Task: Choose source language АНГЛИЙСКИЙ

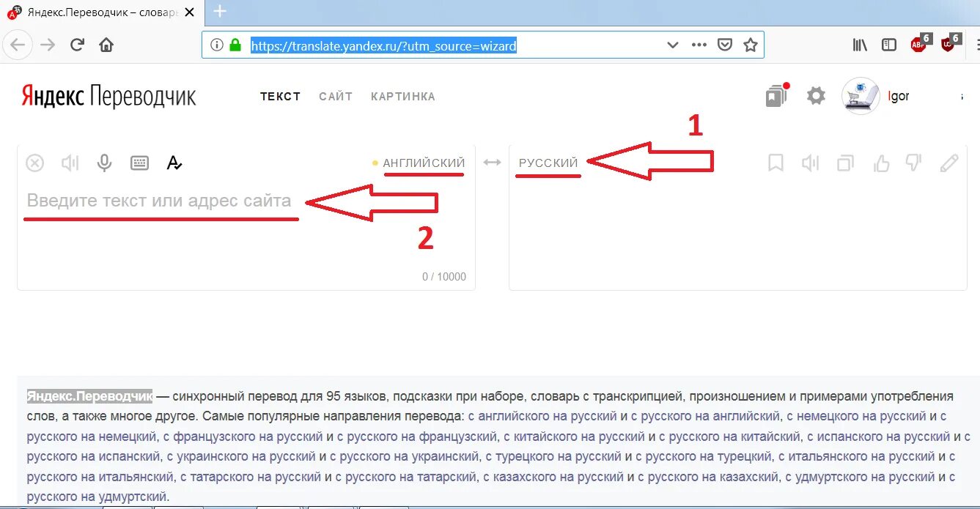Action: (424, 163)
